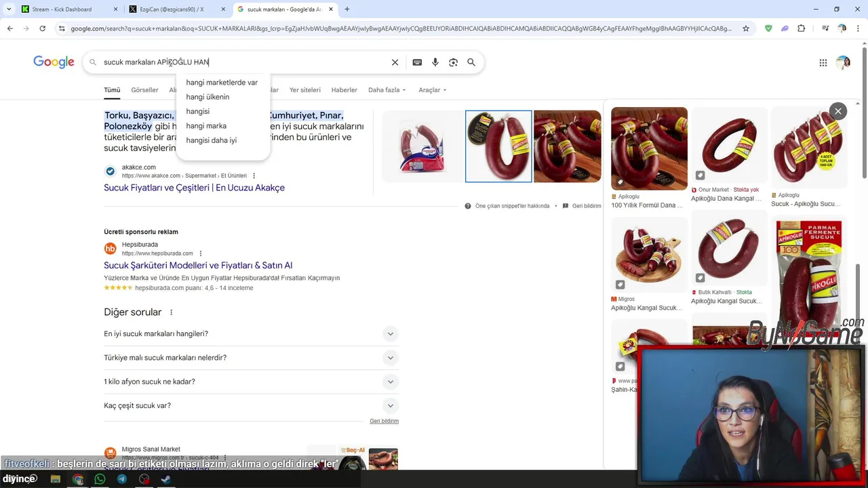The height and width of the screenshot is (488, 868).
Task: Select suggestion "hangisi daha iyi"
Action: tap(211, 140)
